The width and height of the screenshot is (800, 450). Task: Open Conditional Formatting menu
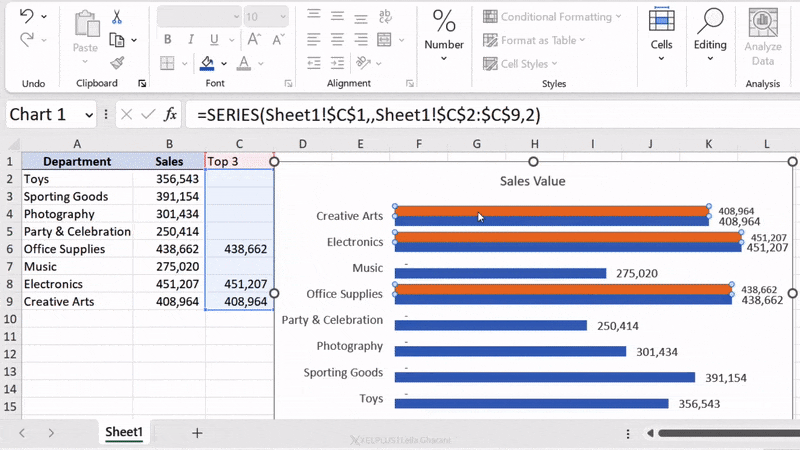pos(552,17)
